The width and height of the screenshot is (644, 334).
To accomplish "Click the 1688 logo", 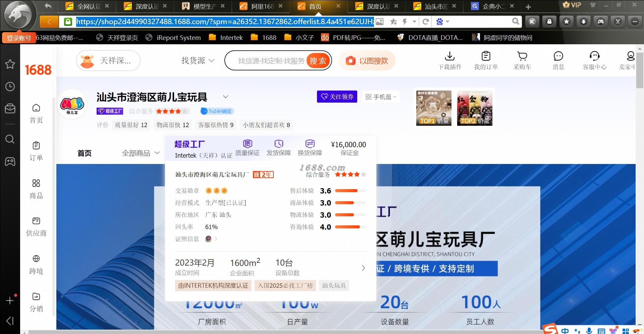I will click(38, 70).
